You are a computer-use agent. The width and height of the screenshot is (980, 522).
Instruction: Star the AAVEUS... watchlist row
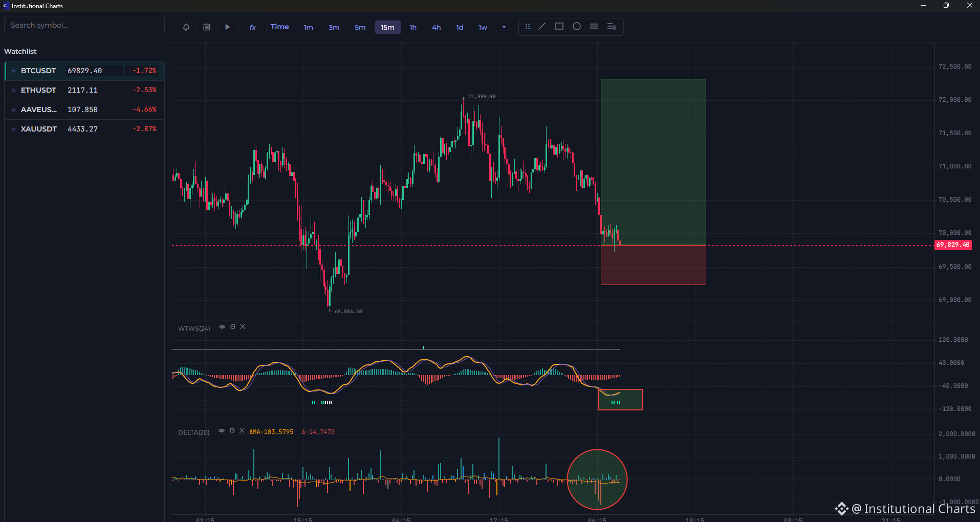pos(14,110)
